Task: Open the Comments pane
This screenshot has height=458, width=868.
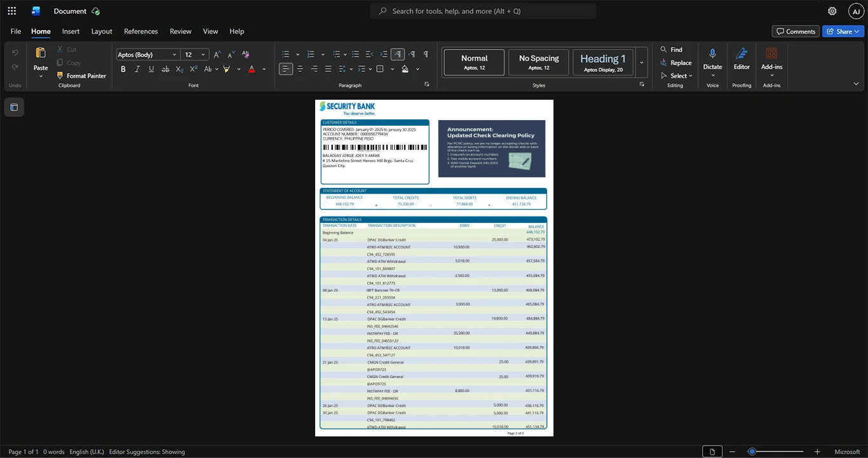Action: [x=796, y=31]
